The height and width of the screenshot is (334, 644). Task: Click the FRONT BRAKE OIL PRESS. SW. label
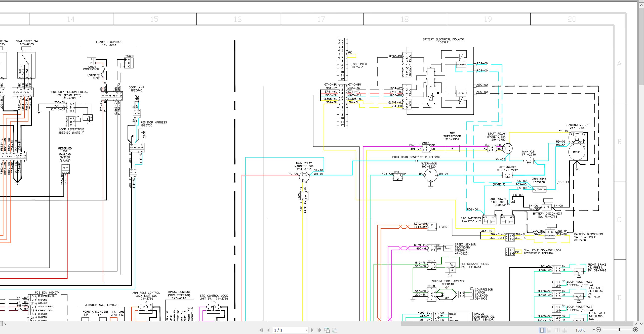click(x=597, y=267)
